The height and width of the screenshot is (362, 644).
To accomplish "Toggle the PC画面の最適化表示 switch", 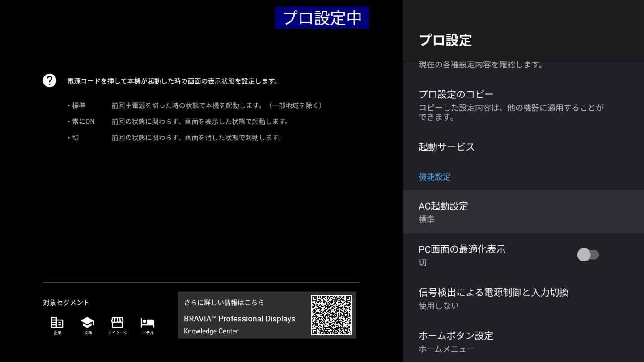I will (x=588, y=255).
